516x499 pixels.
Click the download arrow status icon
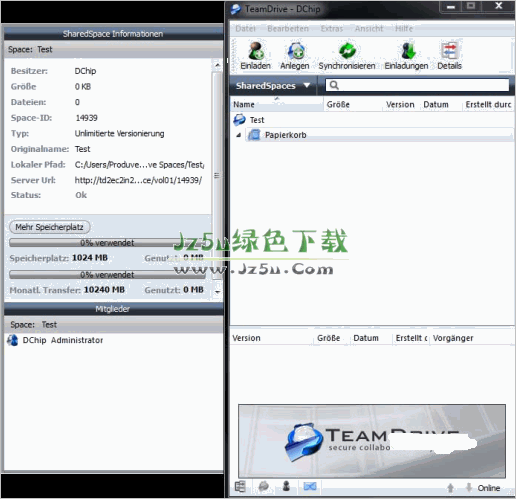click(x=469, y=488)
